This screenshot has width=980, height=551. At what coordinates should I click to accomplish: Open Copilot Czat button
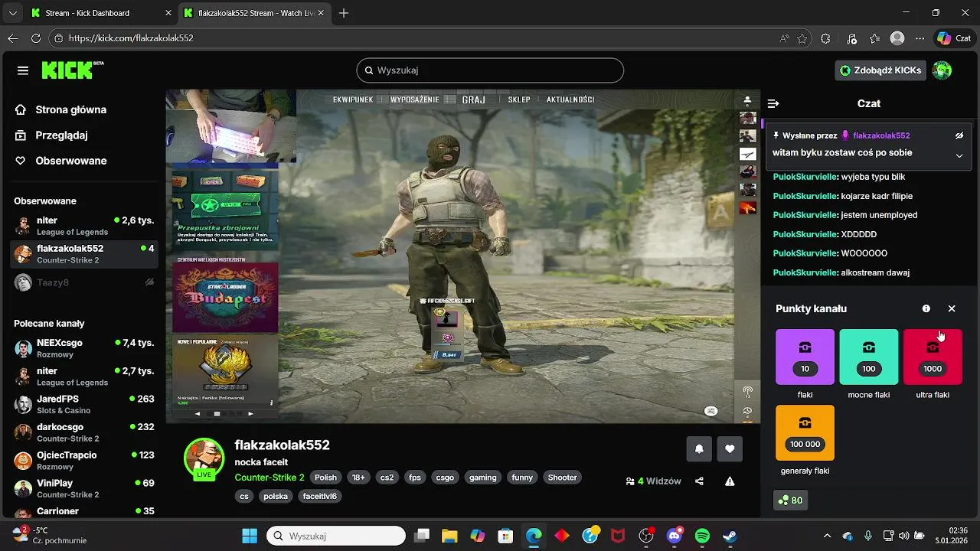954,38
